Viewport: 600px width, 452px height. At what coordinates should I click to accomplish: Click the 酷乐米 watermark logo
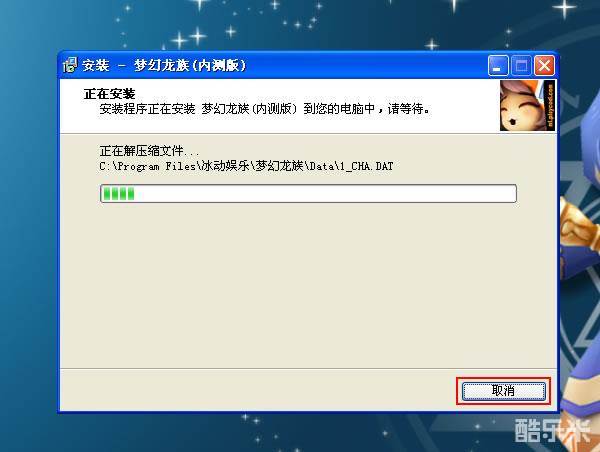click(553, 431)
